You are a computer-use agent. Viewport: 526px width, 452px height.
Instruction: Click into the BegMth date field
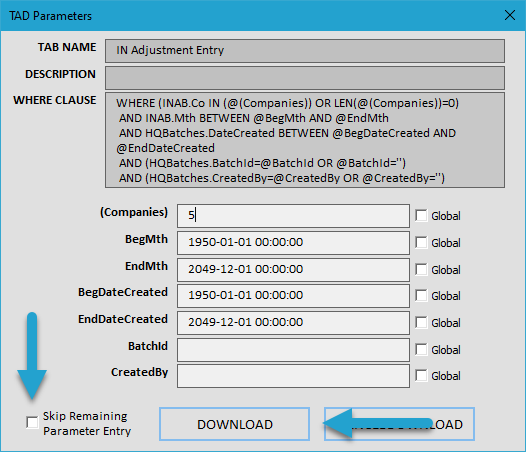293,243
